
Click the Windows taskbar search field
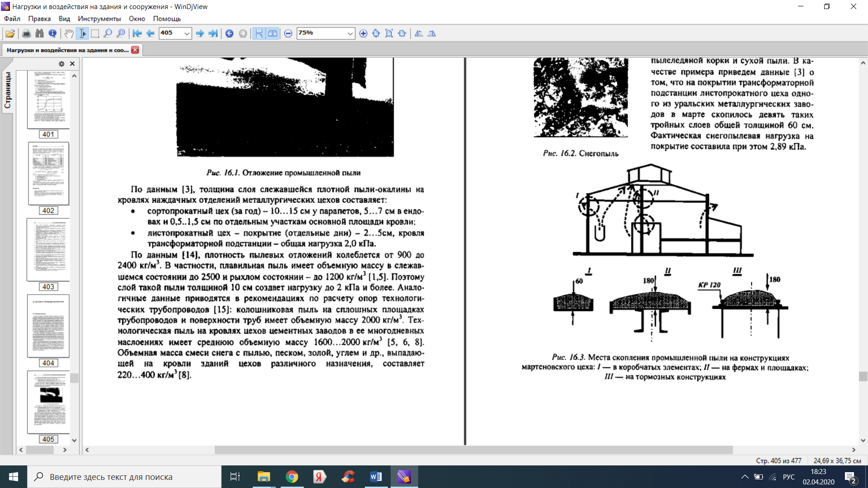click(x=124, y=477)
